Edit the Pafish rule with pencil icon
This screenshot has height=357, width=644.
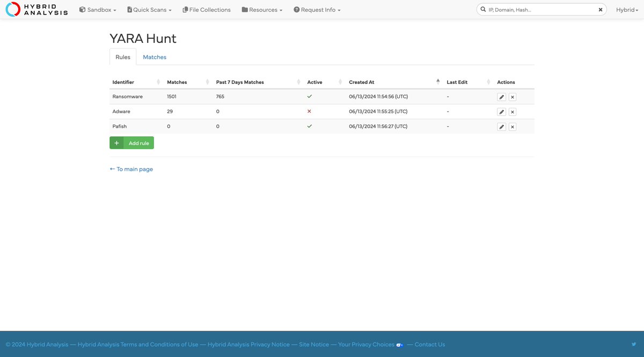(501, 127)
